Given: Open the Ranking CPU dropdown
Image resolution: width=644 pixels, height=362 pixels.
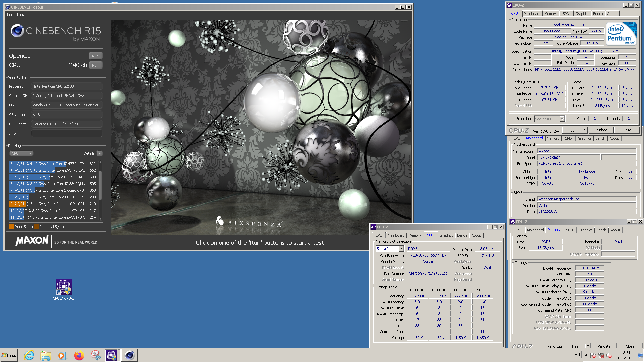Looking at the screenshot, I should click(x=21, y=153).
